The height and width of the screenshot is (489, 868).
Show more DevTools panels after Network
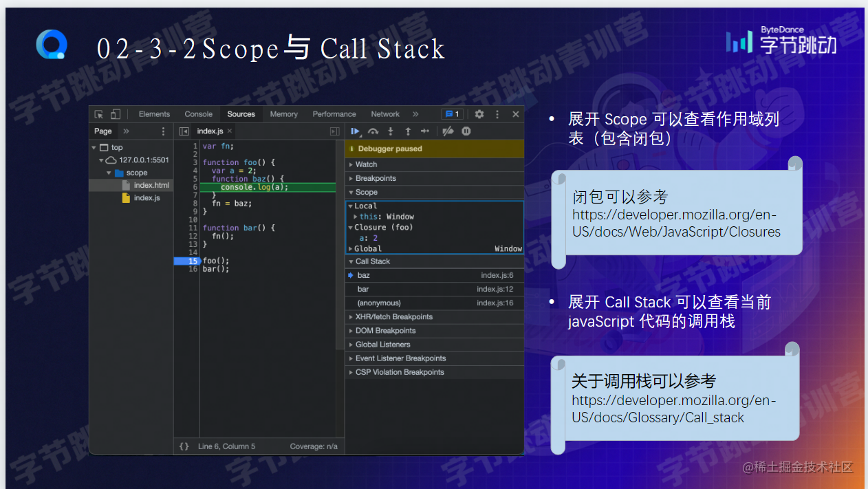pyautogui.click(x=415, y=114)
